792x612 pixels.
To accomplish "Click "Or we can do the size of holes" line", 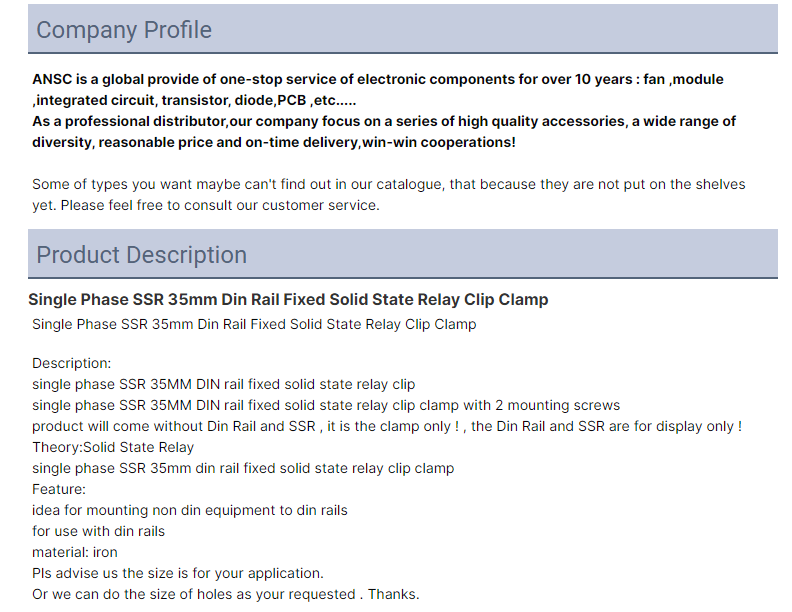I will 226,594.
